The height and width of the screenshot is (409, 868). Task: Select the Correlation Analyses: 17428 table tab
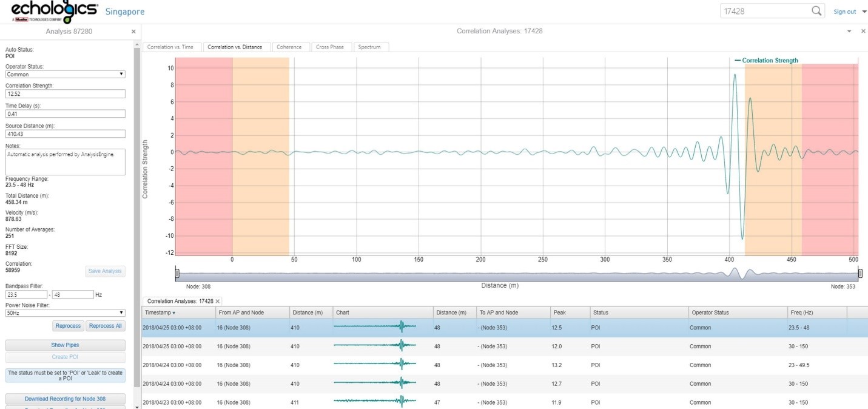click(x=180, y=301)
